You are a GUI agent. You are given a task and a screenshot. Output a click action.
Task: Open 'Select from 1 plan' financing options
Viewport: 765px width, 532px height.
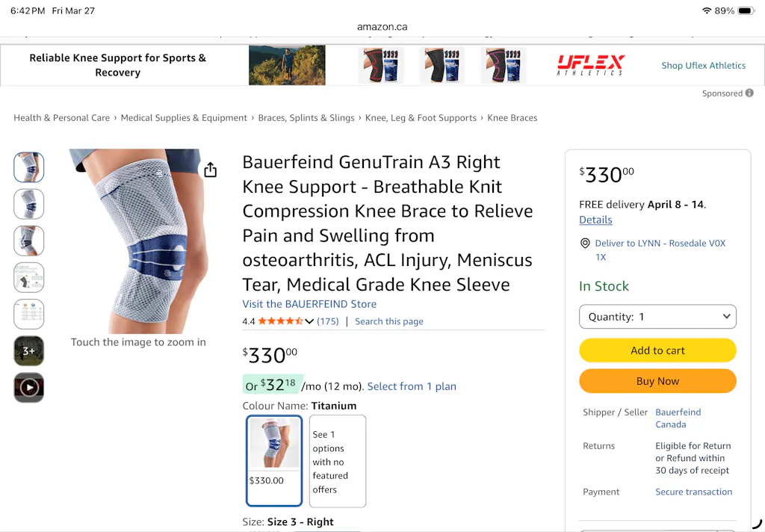(412, 386)
